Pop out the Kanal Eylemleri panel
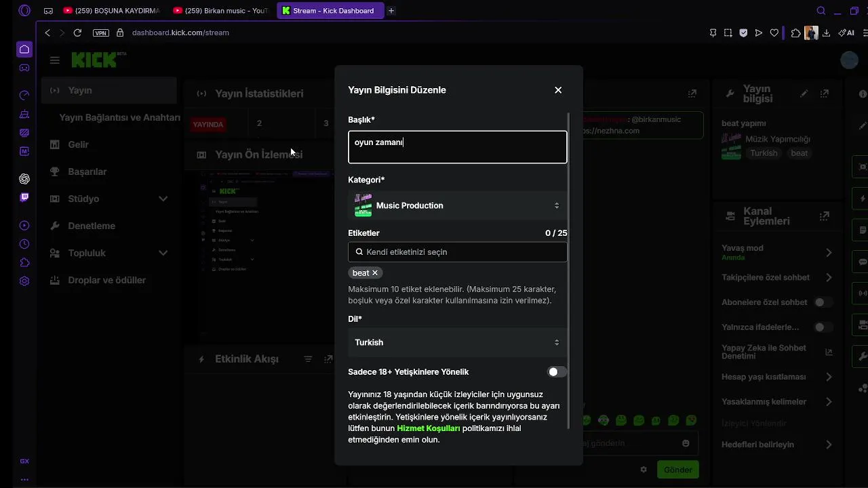The image size is (868, 488). (824, 216)
